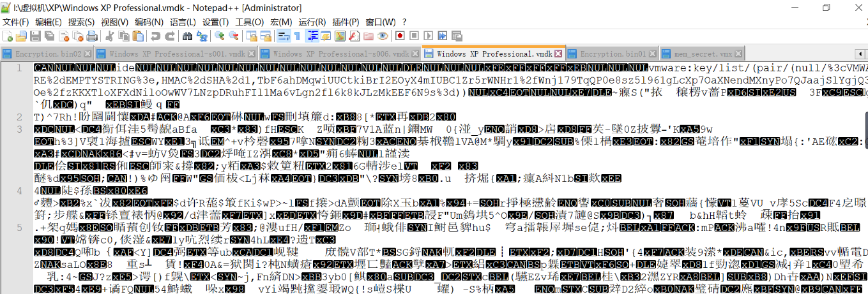This screenshot has height=294, width=868.
Task: Click line number 1 in margin
Action: point(20,68)
